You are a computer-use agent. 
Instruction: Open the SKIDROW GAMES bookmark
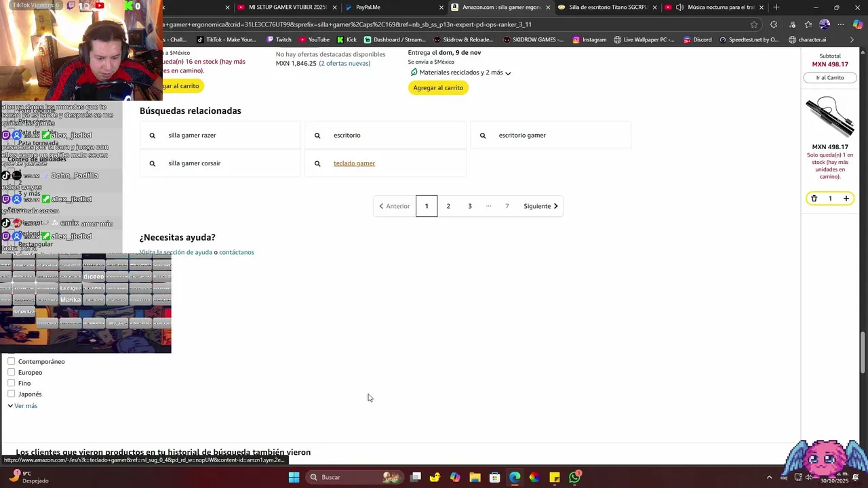pos(533,40)
